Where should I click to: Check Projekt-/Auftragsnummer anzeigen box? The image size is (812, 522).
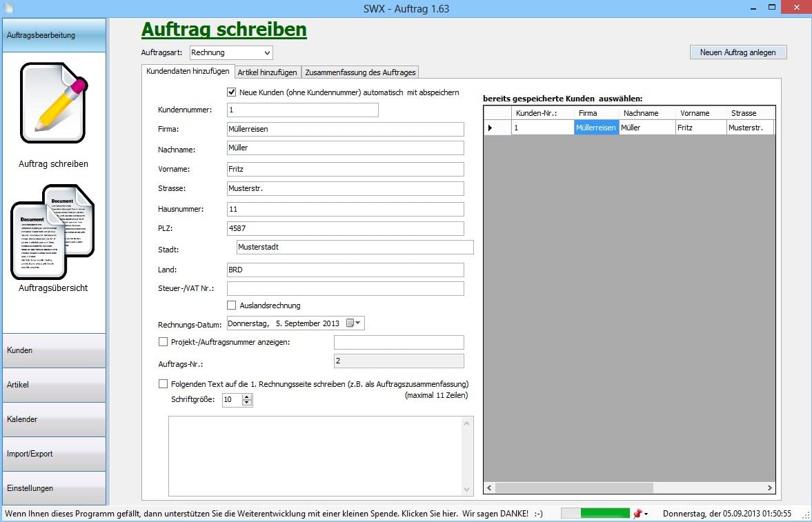click(164, 341)
